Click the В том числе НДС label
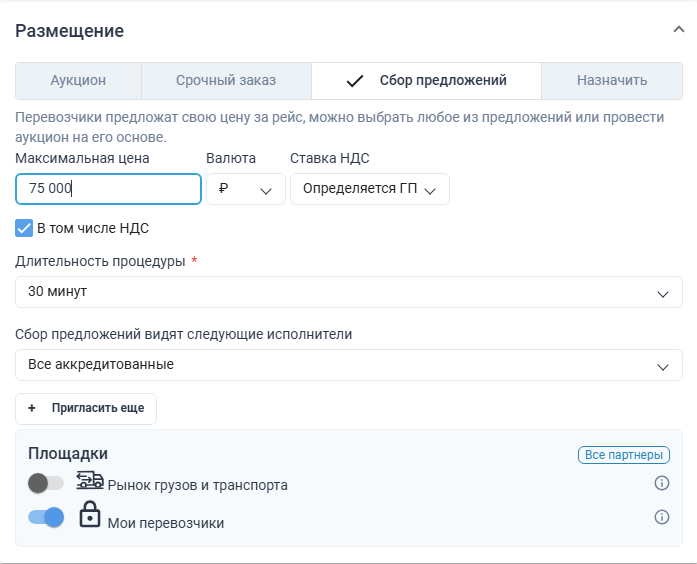Viewport: 697px width, 564px height. [93, 228]
